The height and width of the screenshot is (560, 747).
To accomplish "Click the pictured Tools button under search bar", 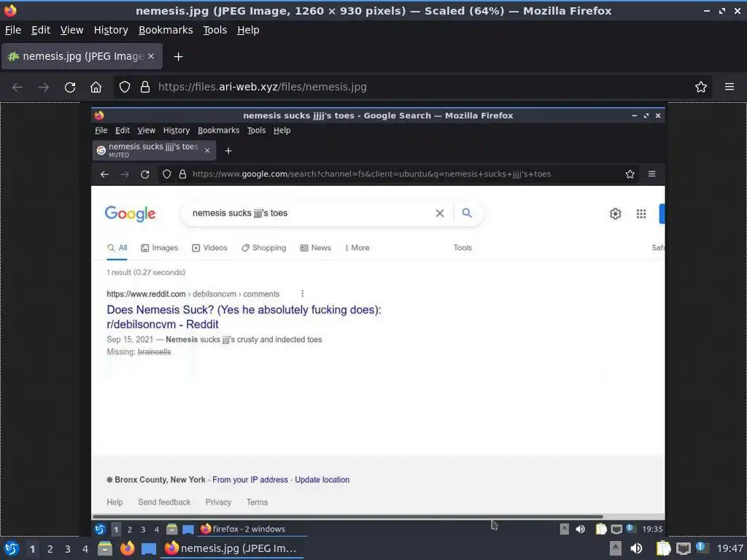I will click(462, 248).
